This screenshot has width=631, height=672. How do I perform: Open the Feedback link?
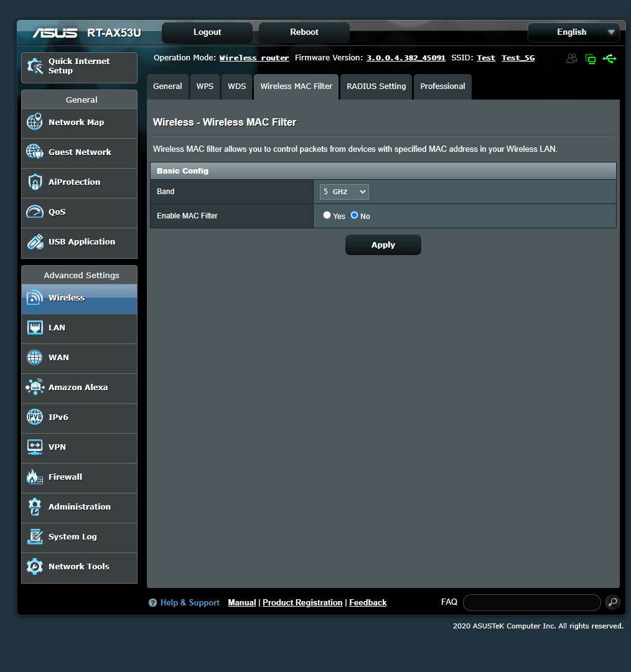[368, 602]
